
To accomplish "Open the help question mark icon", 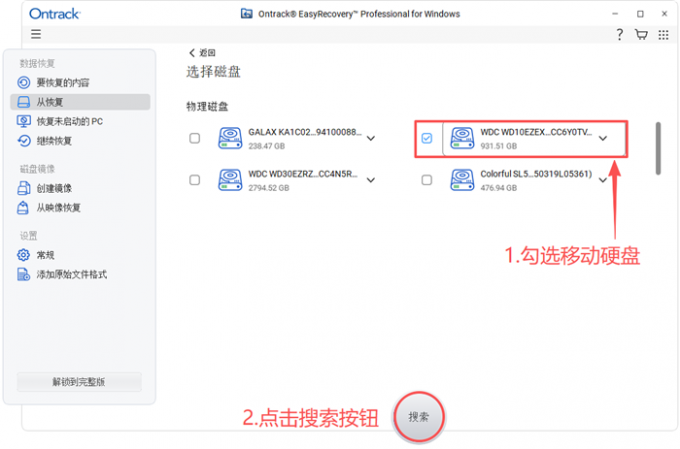I will (620, 34).
